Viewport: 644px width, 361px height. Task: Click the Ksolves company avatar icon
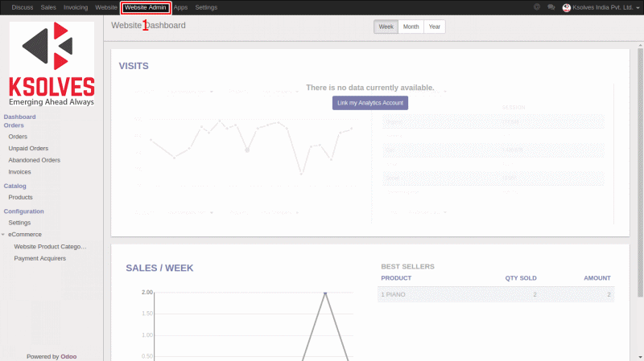coord(566,7)
